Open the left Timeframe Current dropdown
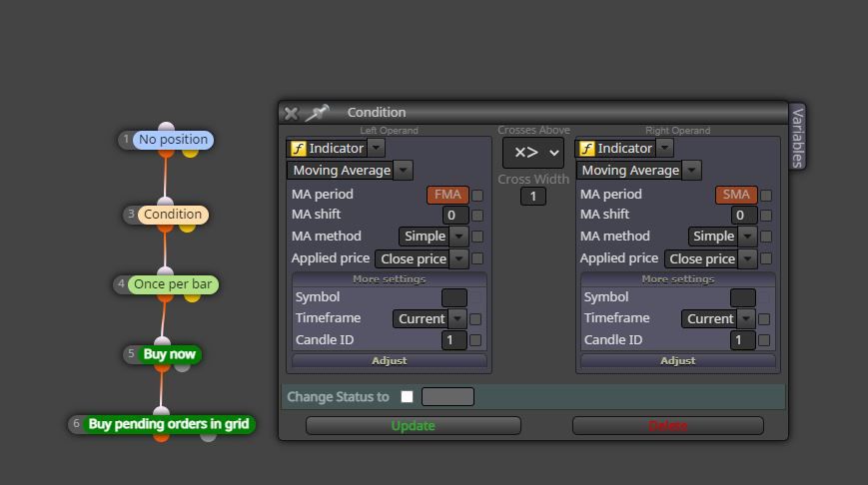This screenshot has height=485, width=868. pos(430,319)
